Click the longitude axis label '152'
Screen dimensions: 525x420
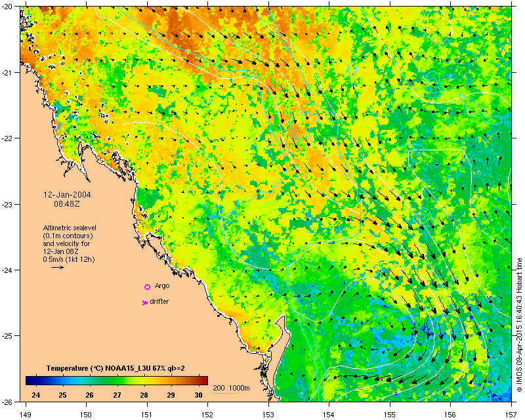207,415
